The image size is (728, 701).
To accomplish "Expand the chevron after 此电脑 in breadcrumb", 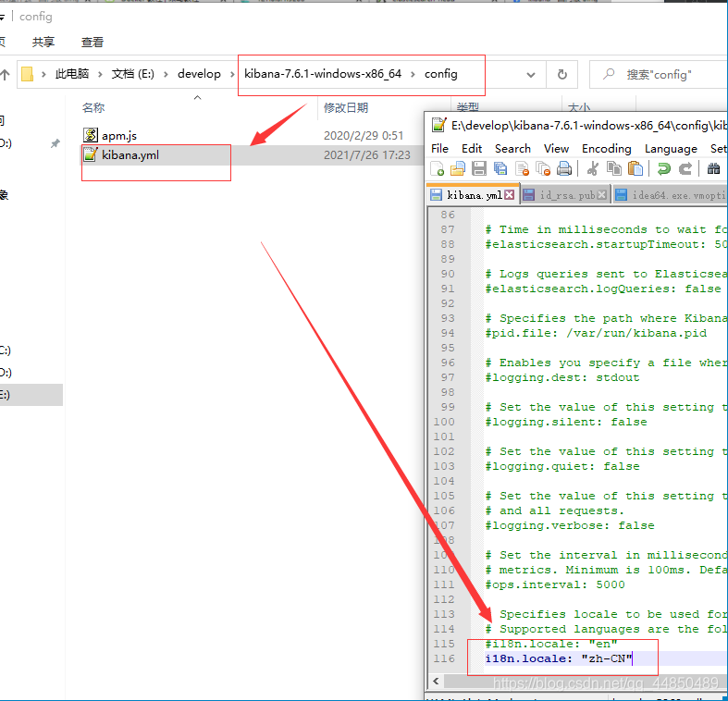I will point(100,74).
